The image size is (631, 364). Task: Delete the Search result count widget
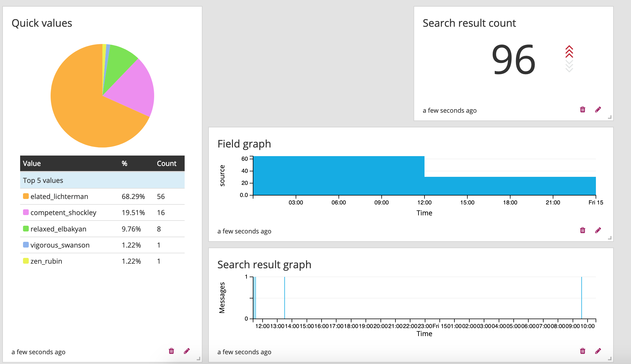pos(583,109)
